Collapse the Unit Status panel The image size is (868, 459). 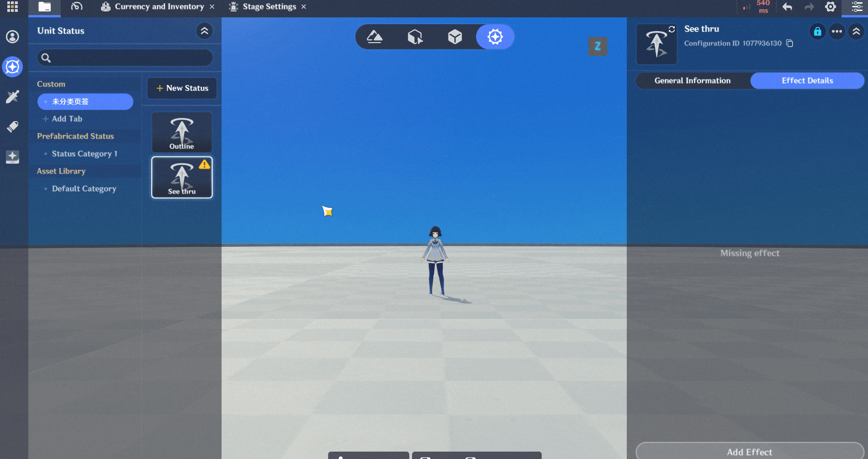click(204, 31)
